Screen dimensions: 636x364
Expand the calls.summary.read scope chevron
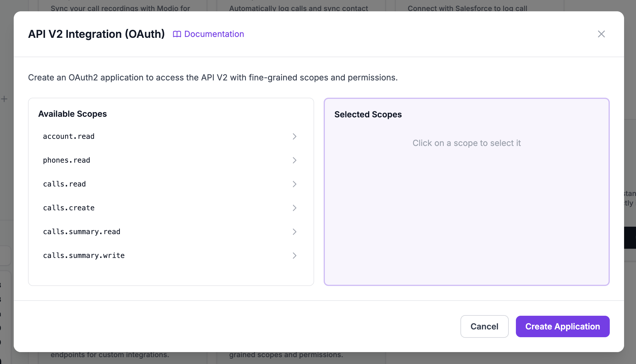[295, 232]
